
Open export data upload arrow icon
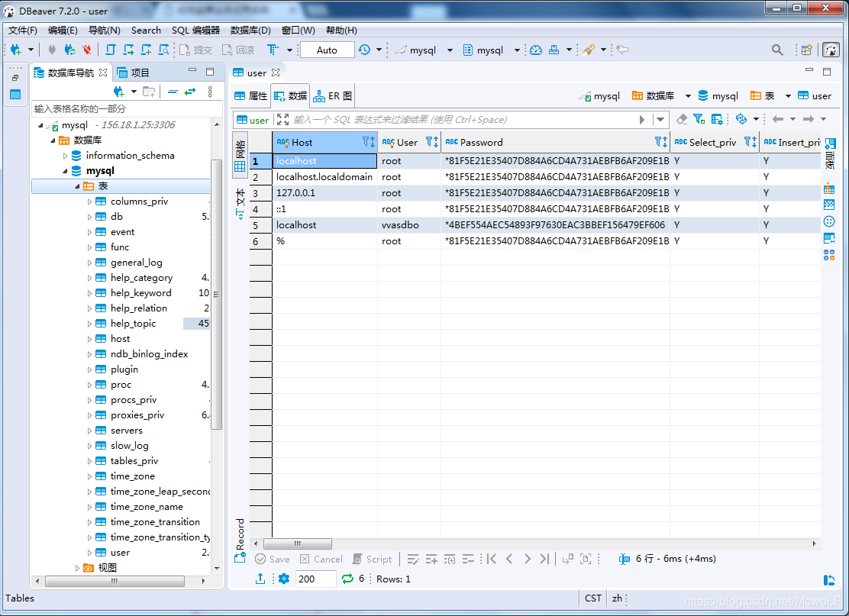260,579
